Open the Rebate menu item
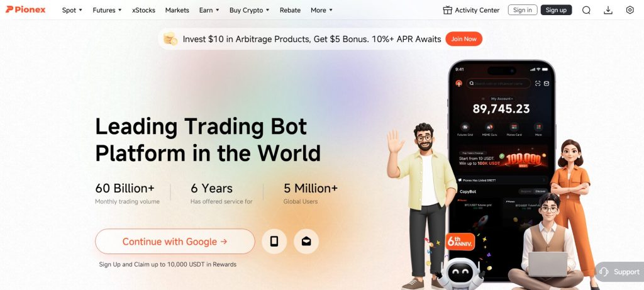Viewport: 644px width, 290px height. point(290,10)
